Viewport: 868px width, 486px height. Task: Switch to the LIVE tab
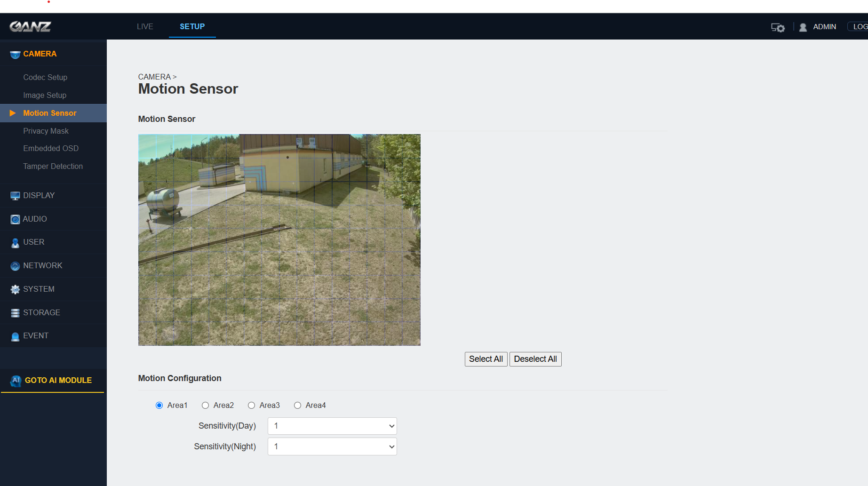(144, 26)
